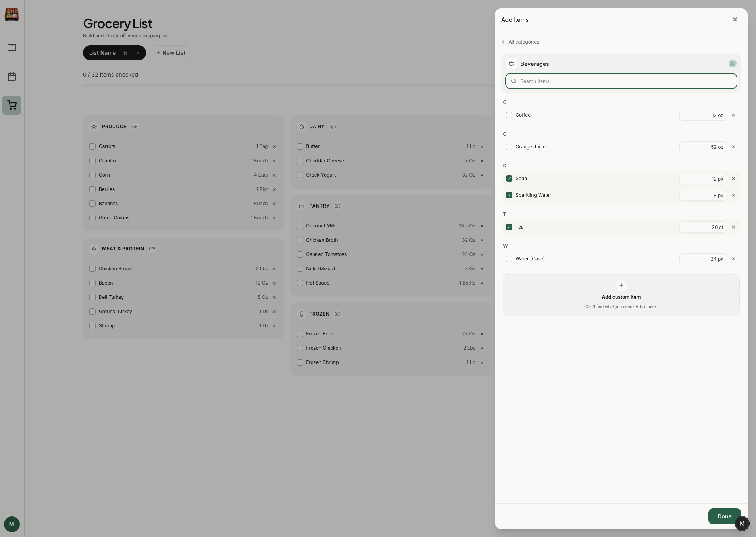The image size is (756, 537).
Task: Open the user avatar M
Action: point(12,524)
